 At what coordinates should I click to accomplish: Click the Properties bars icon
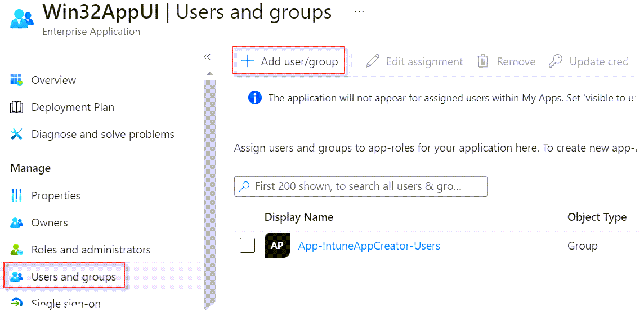[x=17, y=195]
